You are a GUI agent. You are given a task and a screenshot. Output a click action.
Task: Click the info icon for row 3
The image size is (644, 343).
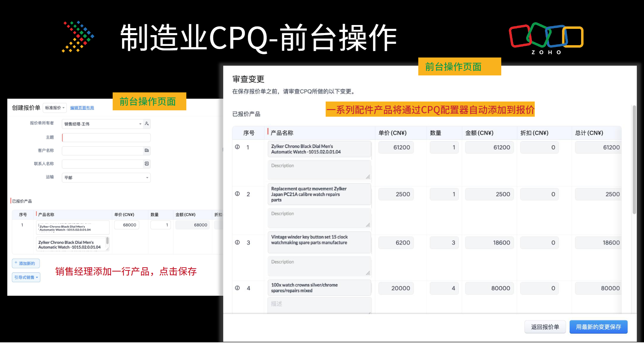pyautogui.click(x=237, y=243)
